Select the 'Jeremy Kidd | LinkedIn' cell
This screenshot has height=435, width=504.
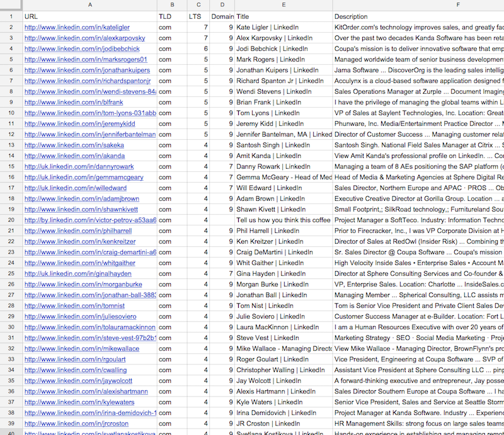pyautogui.click(x=284, y=123)
